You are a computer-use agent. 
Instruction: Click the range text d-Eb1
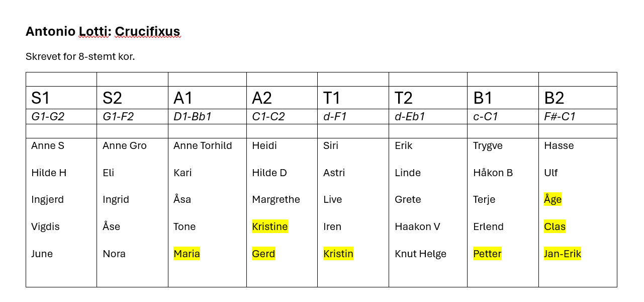[x=410, y=116]
